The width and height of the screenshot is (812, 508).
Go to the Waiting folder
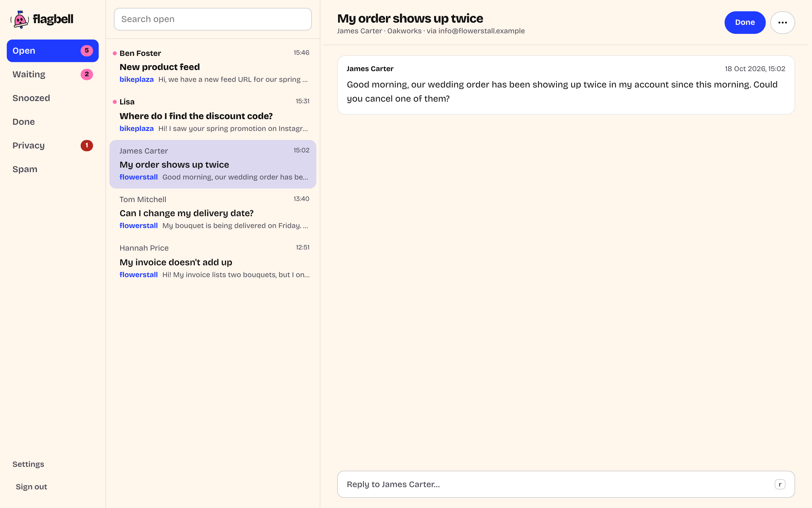click(53, 74)
